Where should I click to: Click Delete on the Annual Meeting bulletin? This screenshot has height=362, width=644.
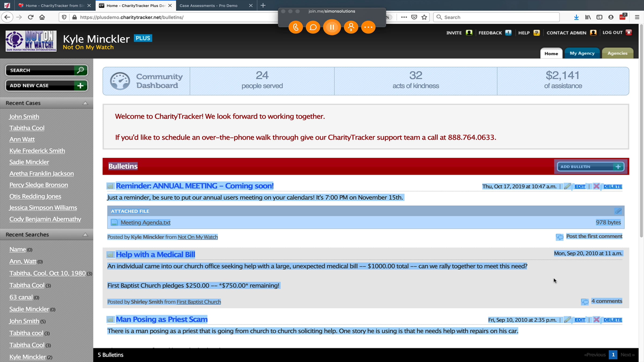[613, 186]
